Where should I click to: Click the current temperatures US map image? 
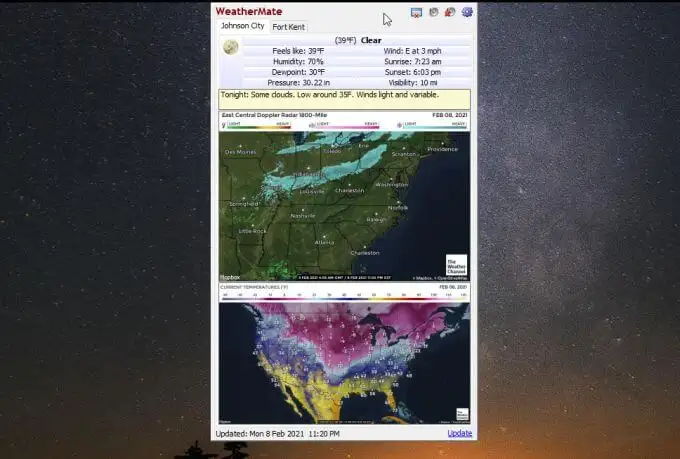click(344, 363)
